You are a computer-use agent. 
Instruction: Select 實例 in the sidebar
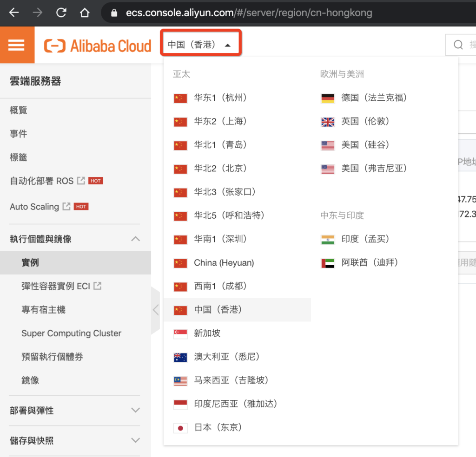[75, 262]
